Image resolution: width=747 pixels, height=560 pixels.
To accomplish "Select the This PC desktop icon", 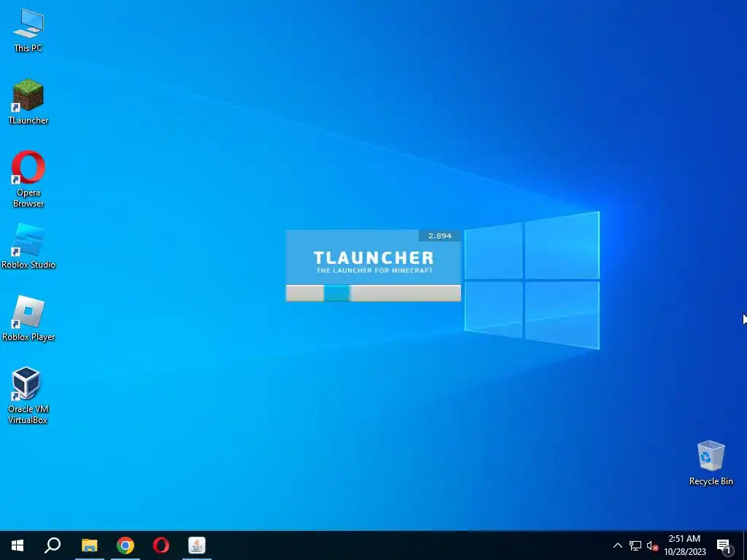I will [28, 30].
